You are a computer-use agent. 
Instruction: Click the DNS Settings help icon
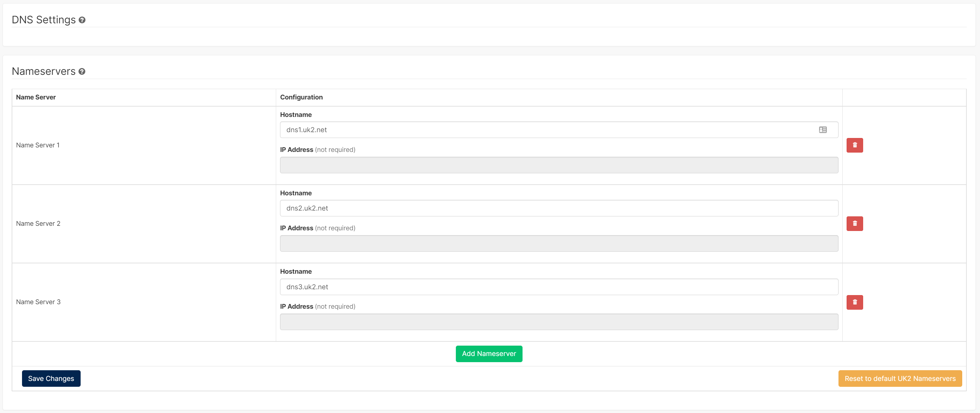point(82,20)
